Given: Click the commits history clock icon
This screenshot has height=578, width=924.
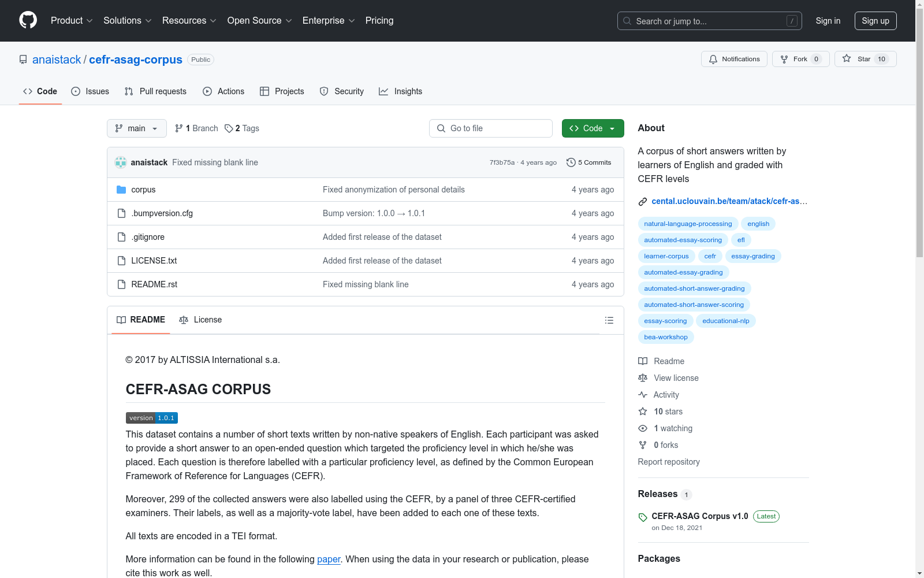Looking at the screenshot, I should point(571,162).
